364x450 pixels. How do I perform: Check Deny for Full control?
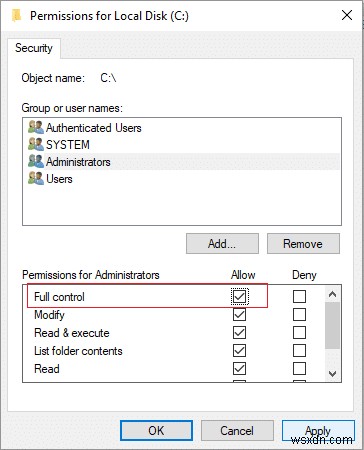299,296
